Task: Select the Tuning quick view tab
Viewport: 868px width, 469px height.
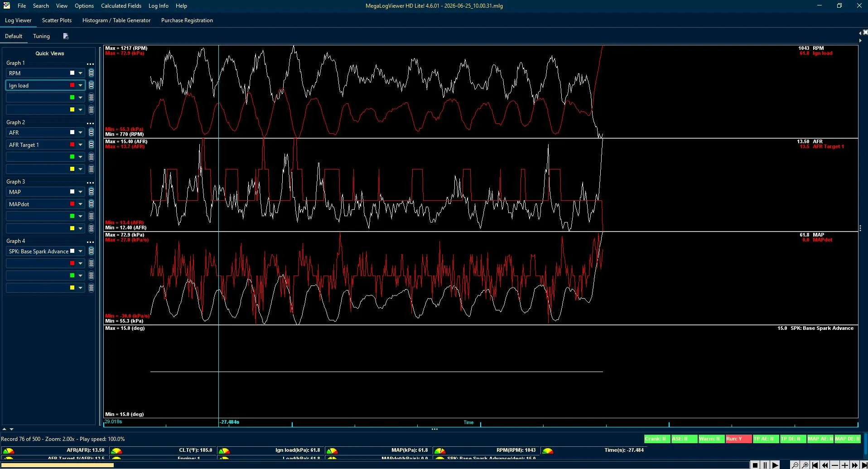Action: [41, 36]
